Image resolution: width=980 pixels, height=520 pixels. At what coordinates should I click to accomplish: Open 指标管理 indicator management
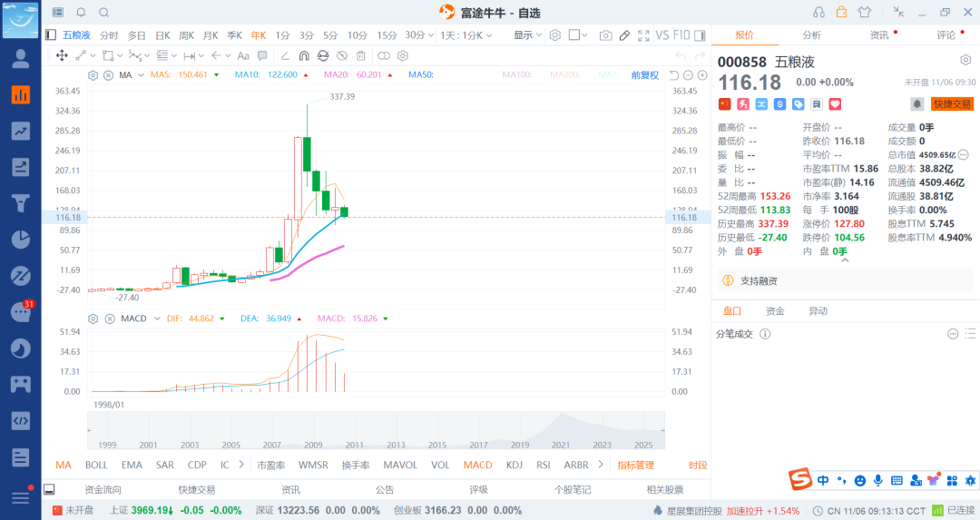[635, 465]
